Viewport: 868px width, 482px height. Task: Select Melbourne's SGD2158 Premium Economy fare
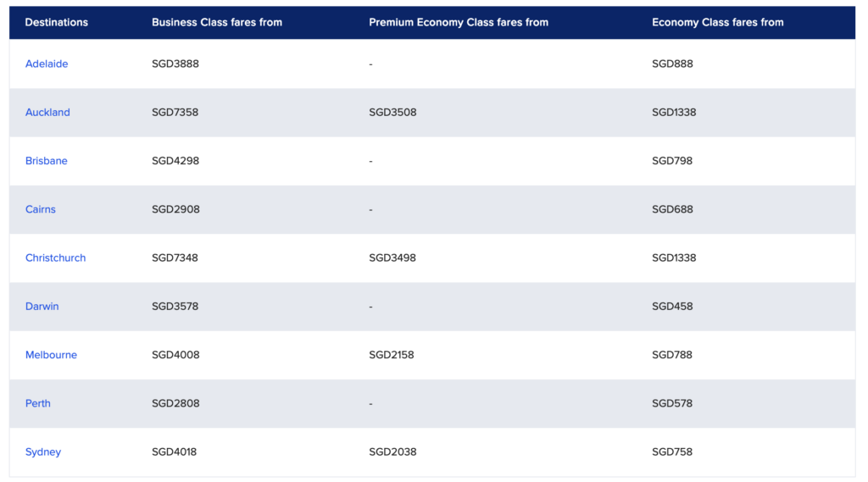click(x=391, y=355)
